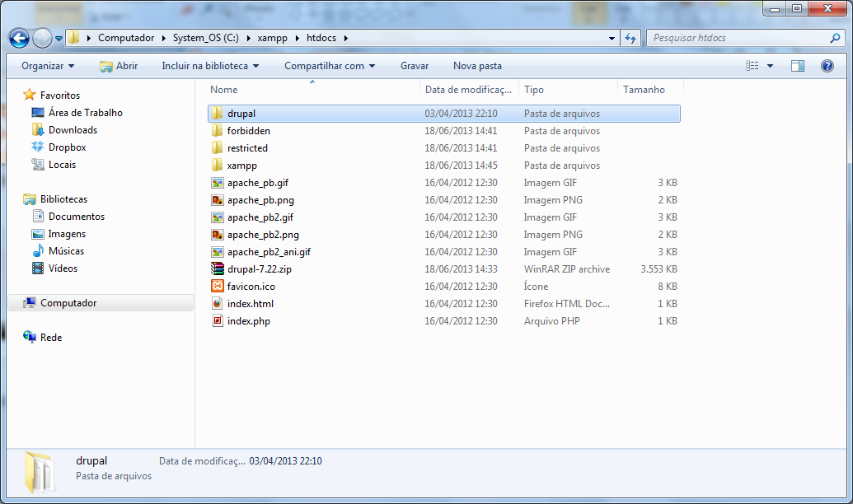
Task: Open recent locations dropdown next to forward arrow
Action: coord(59,39)
